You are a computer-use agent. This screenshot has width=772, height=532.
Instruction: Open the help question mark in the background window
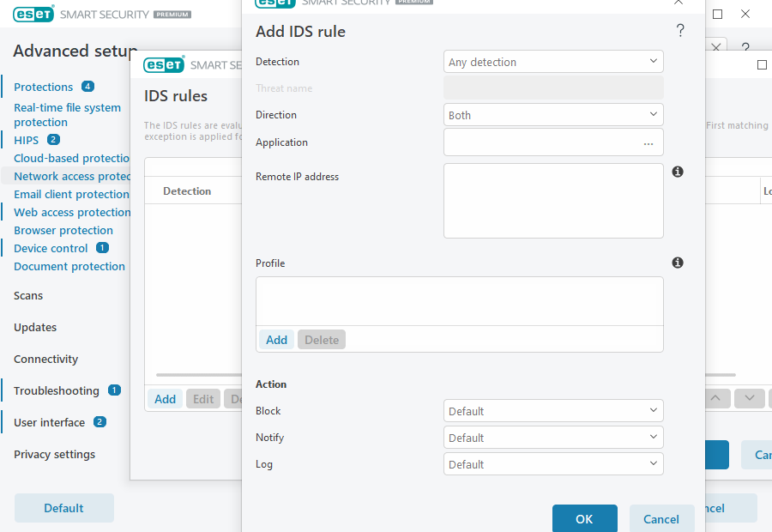745,48
